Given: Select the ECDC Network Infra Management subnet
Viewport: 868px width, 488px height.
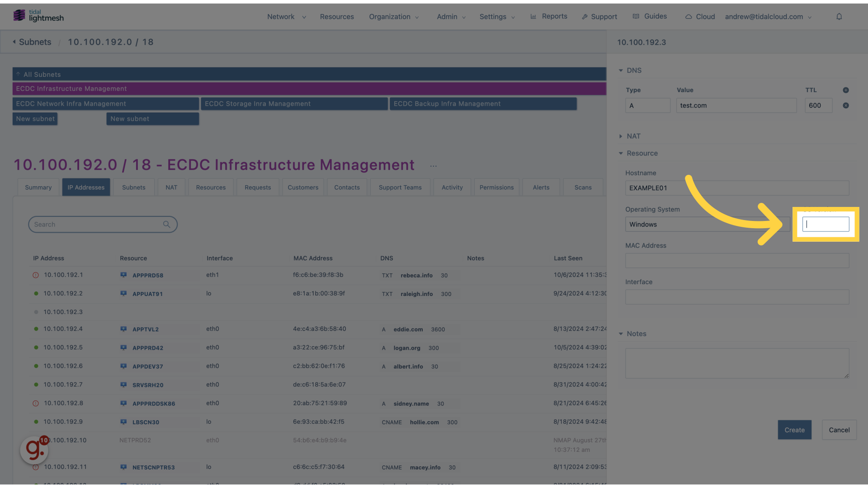Looking at the screenshot, I should click(x=106, y=103).
